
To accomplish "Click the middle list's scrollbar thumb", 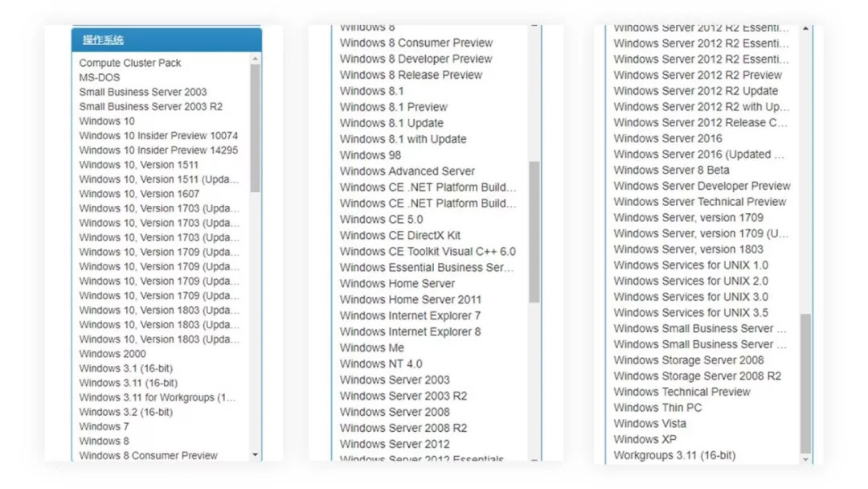I will (534, 232).
